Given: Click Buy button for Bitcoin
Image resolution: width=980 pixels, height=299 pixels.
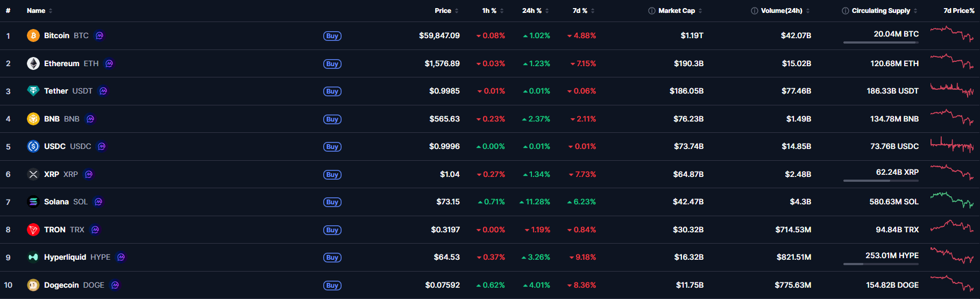Looking at the screenshot, I should coord(332,36).
